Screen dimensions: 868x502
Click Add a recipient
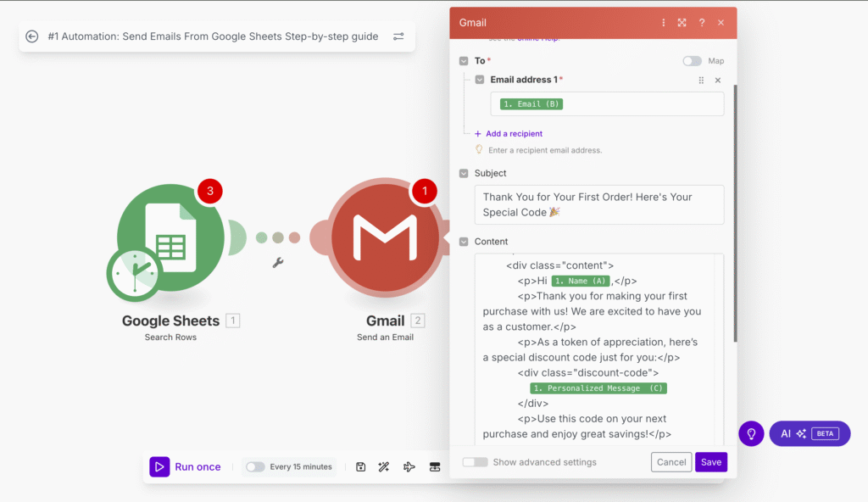click(509, 133)
